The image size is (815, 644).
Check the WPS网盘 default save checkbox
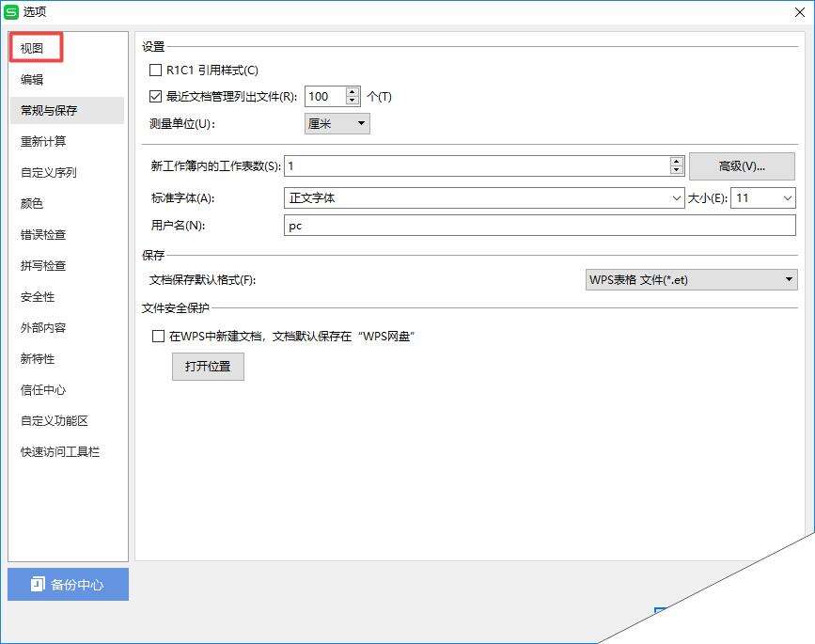point(158,336)
